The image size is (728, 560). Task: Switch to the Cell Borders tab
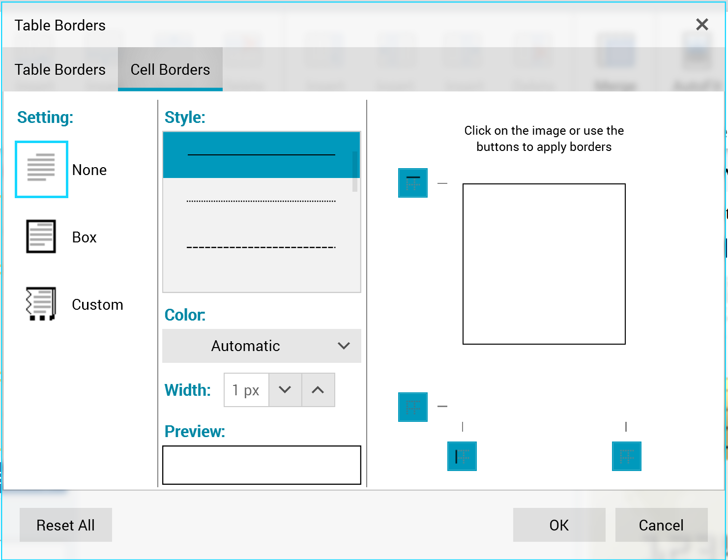[x=170, y=69]
